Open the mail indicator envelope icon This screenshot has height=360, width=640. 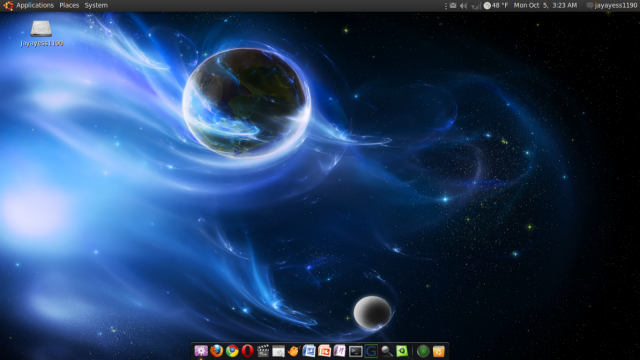(453, 6)
